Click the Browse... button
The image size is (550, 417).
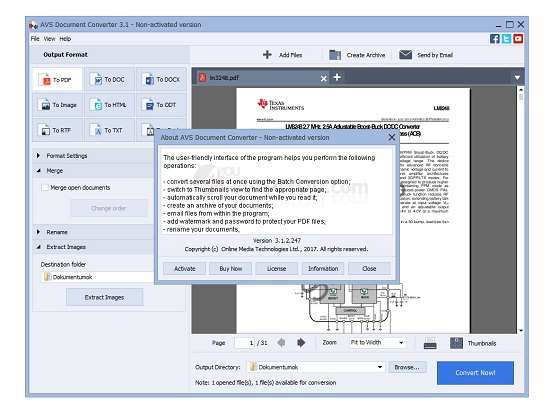(407, 367)
